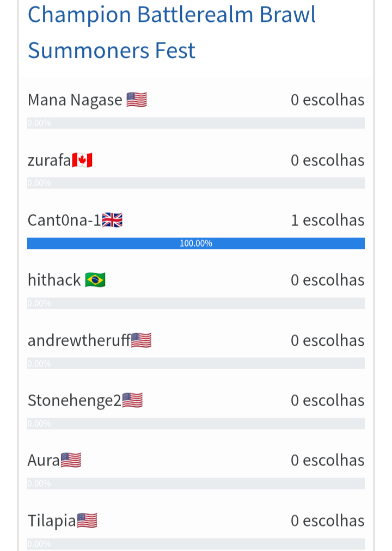
Task: Click the US flag next to Stonehenge2
Action: (132, 400)
